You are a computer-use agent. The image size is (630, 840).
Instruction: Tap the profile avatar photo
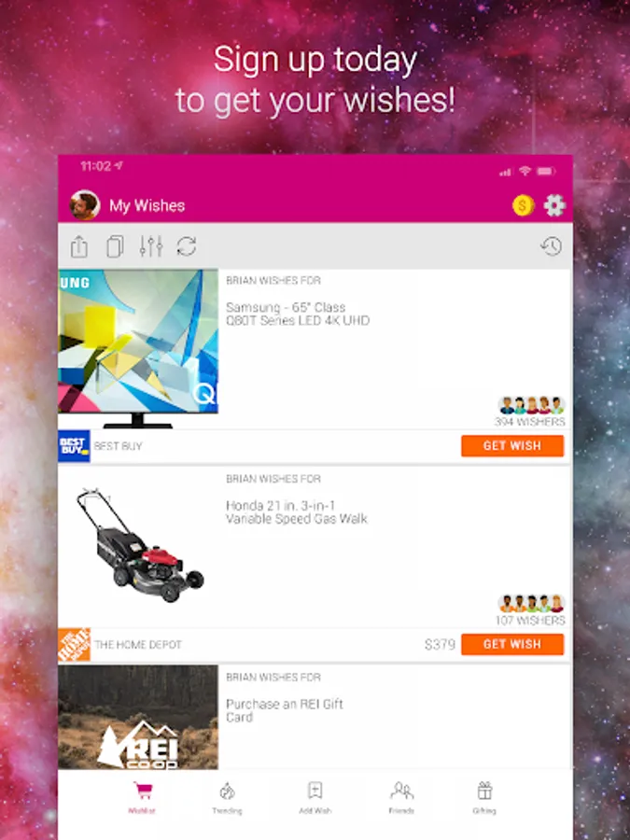point(85,205)
